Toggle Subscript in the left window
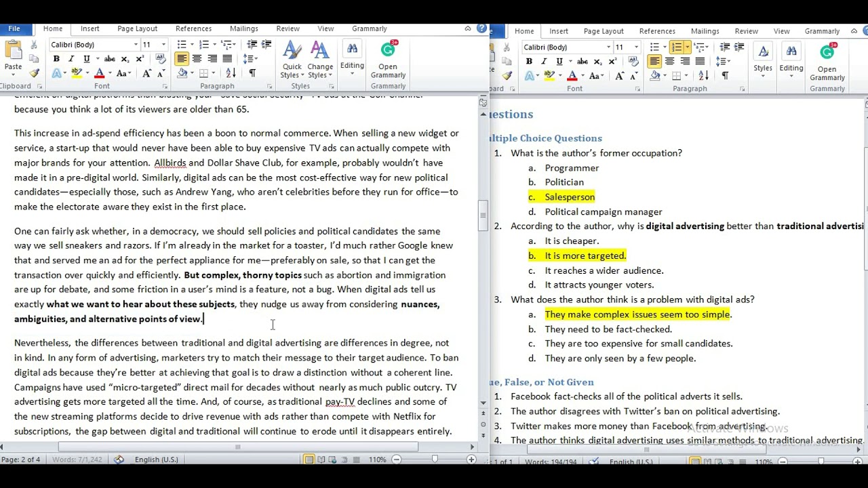868x488 pixels. pos(125,59)
